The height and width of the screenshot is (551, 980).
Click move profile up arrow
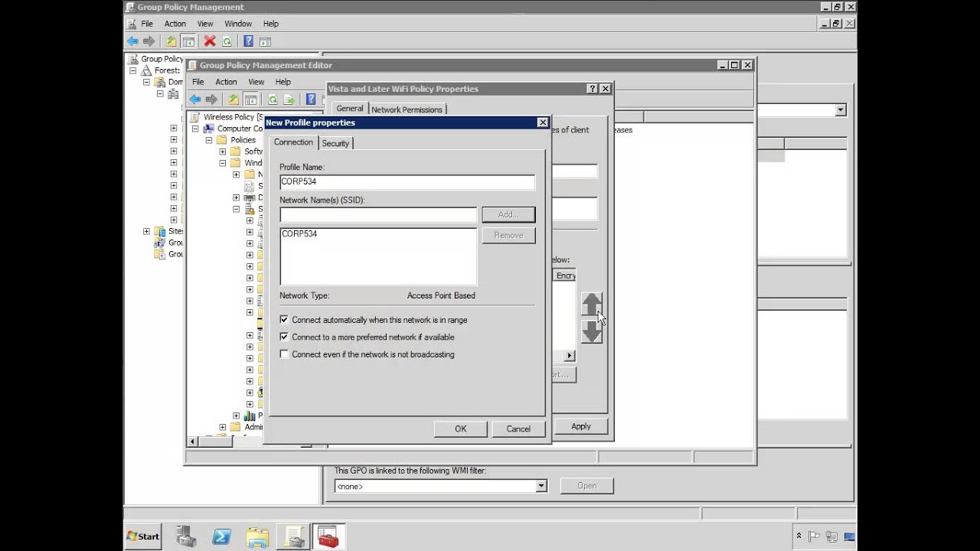point(592,305)
